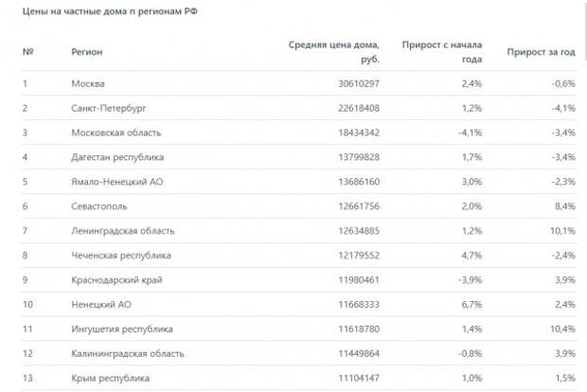Click the 'Московская область' cell
The width and height of the screenshot is (587, 392).
[x=116, y=133]
